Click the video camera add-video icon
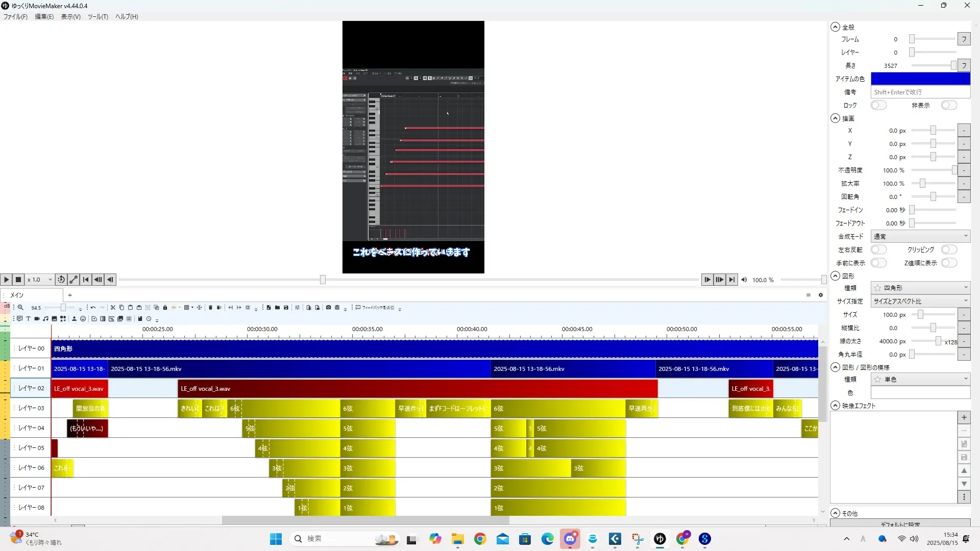This screenshot has height=551, width=980. click(x=37, y=319)
